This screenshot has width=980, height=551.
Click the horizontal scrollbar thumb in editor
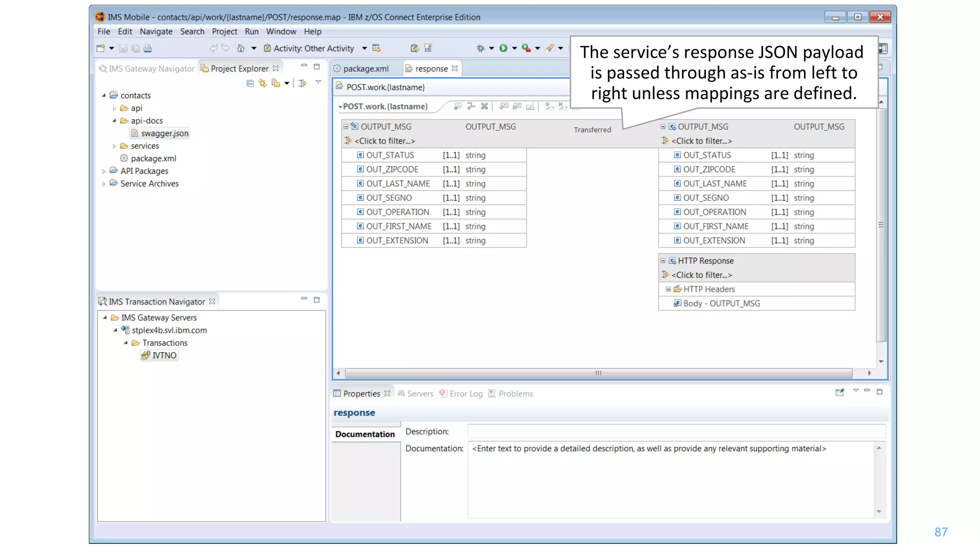click(598, 373)
